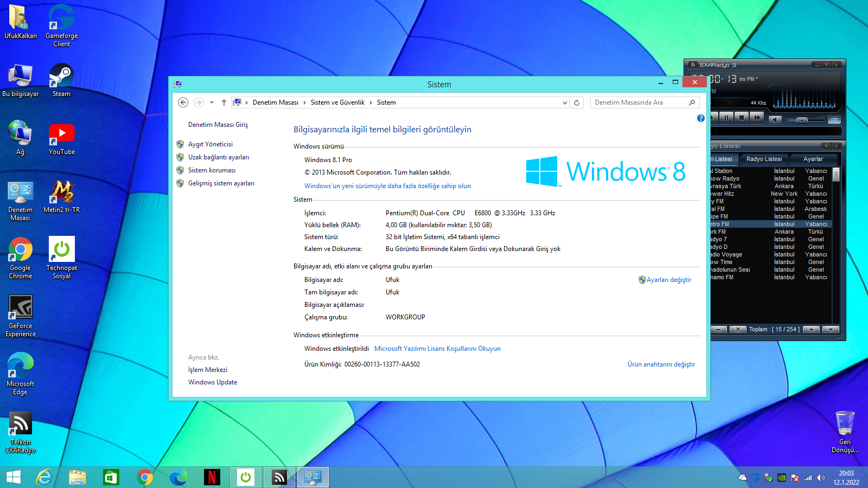Select the Geri Dönüşüm recycle bin icon
Viewport: 868px width, 488px height.
point(845,432)
